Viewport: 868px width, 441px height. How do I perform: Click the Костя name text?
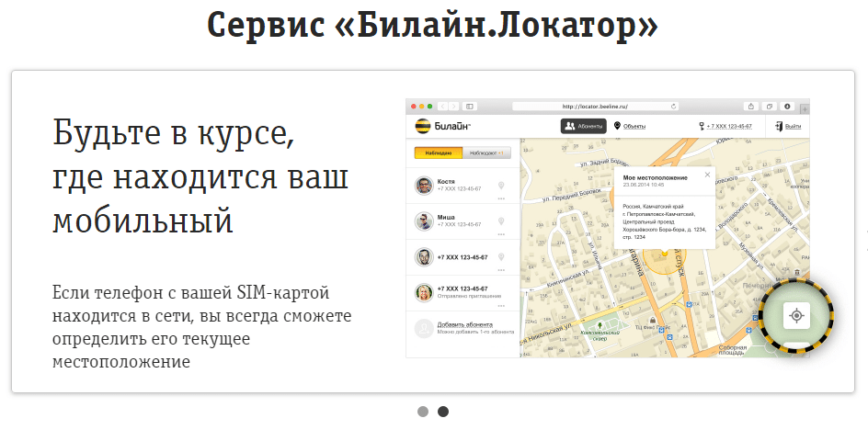(x=446, y=182)
